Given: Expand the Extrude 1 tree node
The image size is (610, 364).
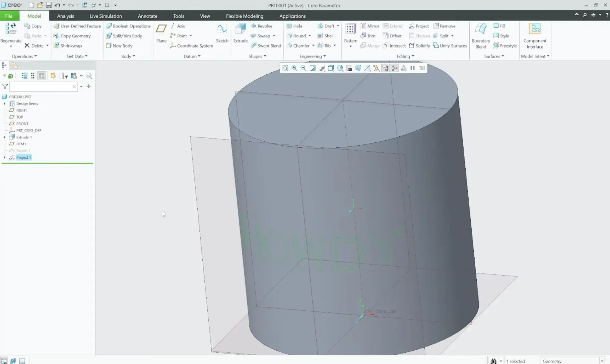Looking at the screenshot, I should tap(4, 137).
